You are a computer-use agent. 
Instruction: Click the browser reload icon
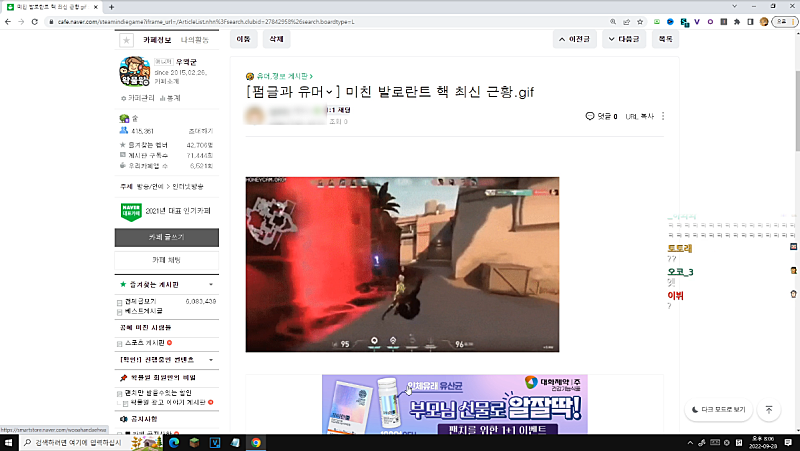[35, 22]
